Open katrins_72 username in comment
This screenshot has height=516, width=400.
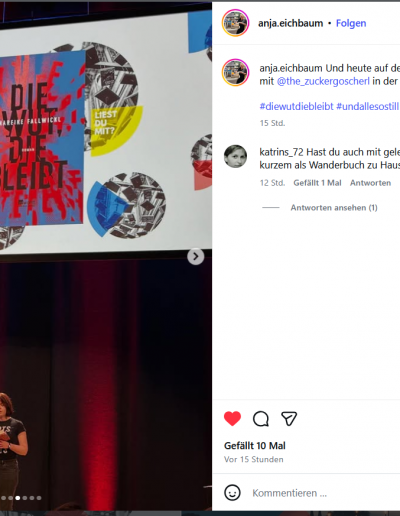point(281,152)
